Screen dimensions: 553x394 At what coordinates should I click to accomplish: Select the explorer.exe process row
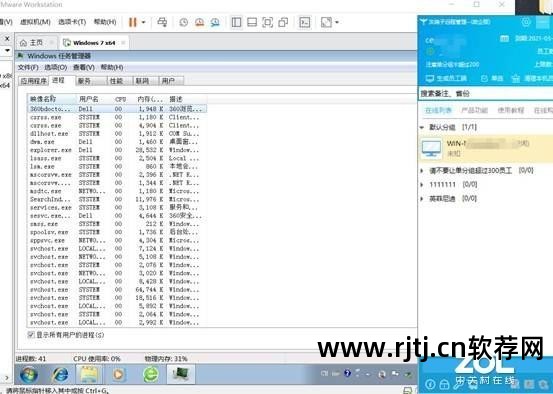[117, 150]
